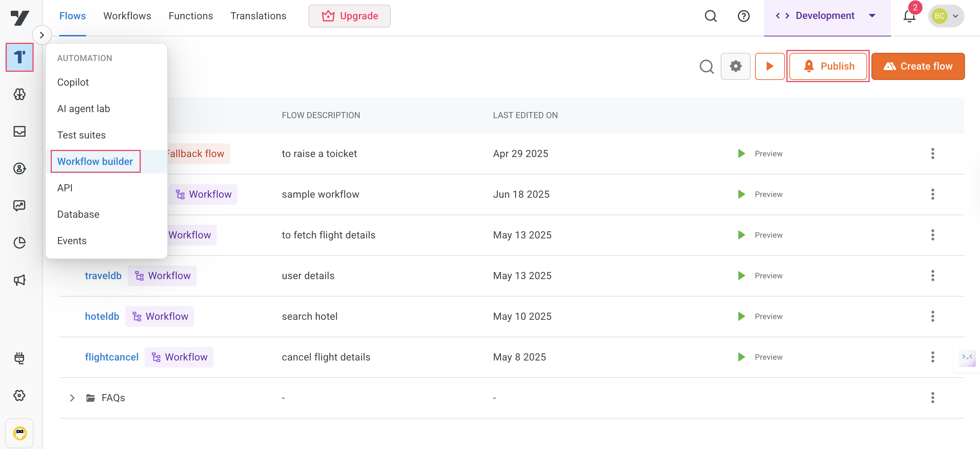
Task: Preview the sample workflow row
Action: 760,194
